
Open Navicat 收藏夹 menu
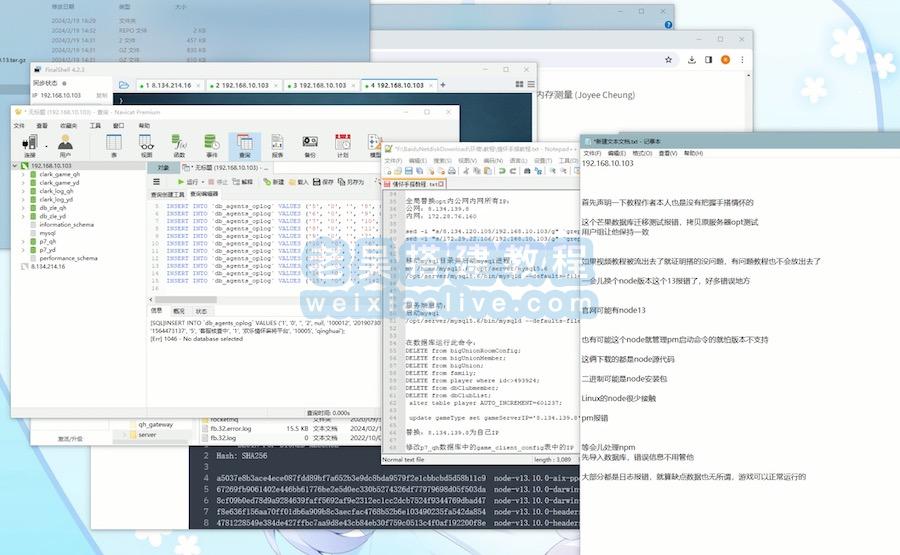68,125
